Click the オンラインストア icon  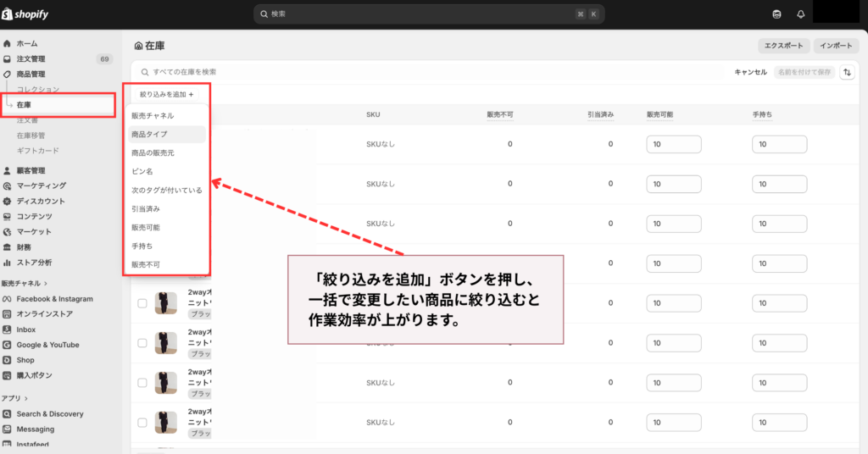7,314
